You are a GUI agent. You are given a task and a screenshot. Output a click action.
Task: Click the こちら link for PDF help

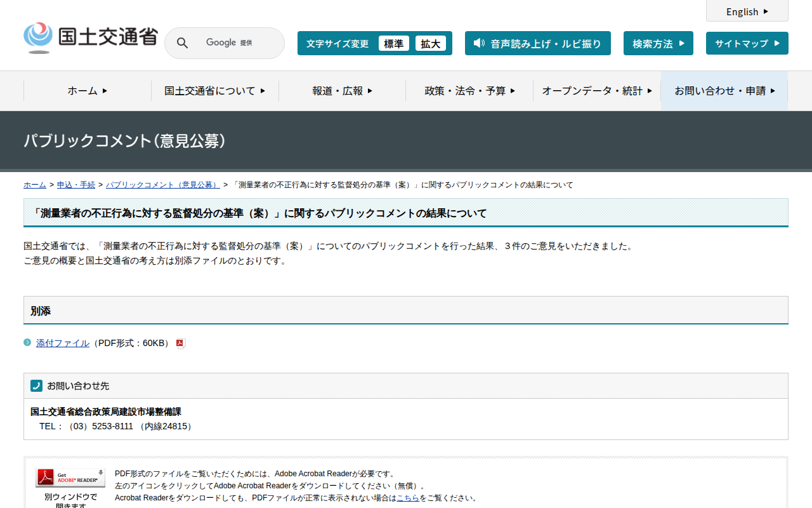[408, 498]
